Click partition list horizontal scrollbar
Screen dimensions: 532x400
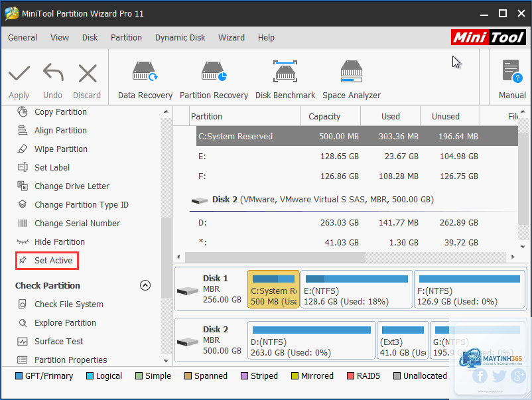[x=275, y=257]
